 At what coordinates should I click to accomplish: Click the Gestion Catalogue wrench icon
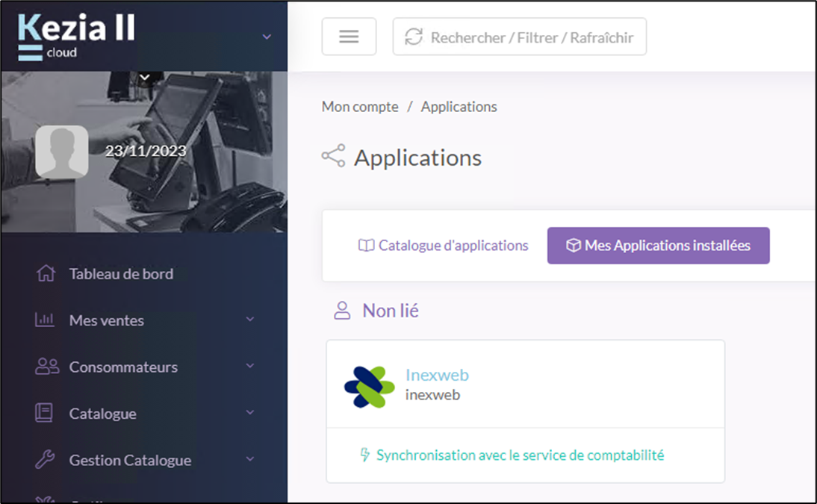point(45,460)
